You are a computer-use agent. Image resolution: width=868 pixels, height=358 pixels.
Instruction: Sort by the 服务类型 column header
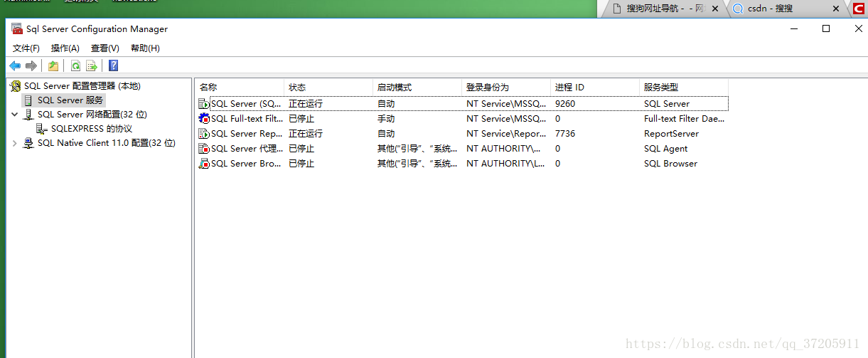[x=683, y=87]
